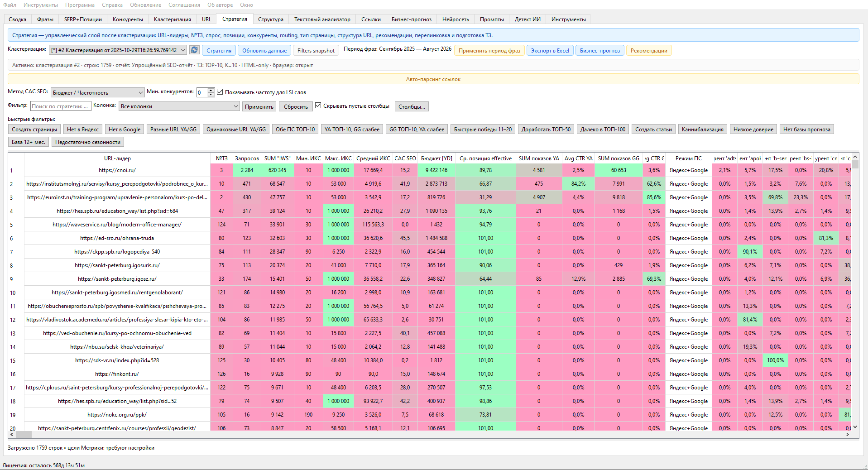Open the Метод CAC SEO dropdown
Viewport: 868px width, 470px height.
point(97,92)
